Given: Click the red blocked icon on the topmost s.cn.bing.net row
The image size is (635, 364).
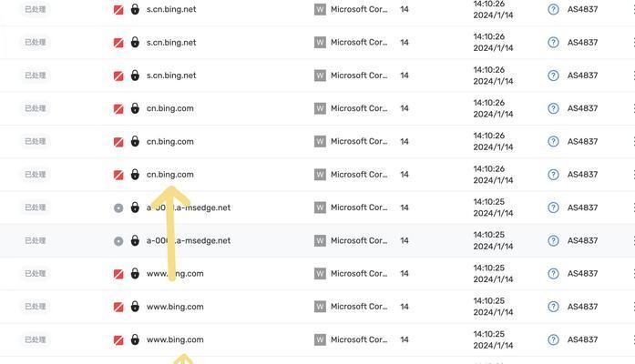Looking at the screenshot, I should [x=118, y=10].
